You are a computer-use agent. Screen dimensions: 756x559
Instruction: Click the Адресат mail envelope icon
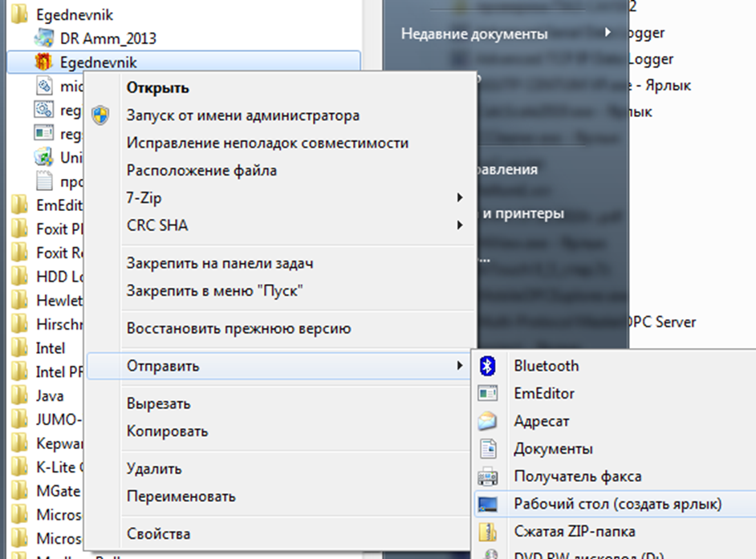pos(487,421)
